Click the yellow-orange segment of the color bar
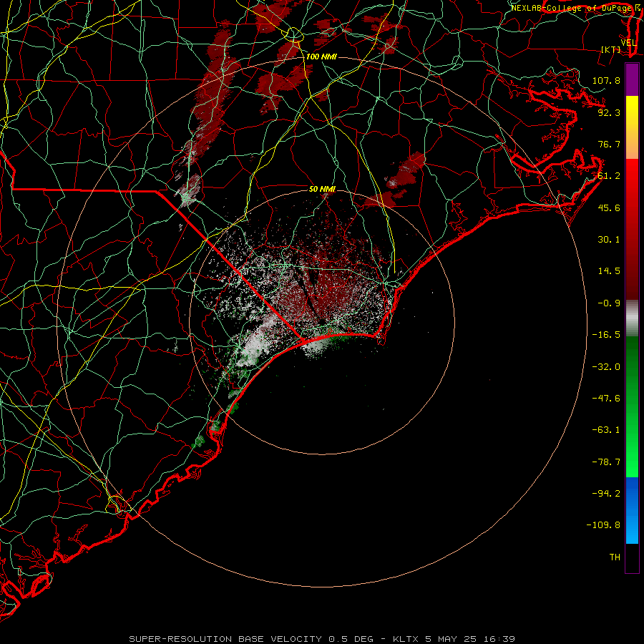 (632, 127)
